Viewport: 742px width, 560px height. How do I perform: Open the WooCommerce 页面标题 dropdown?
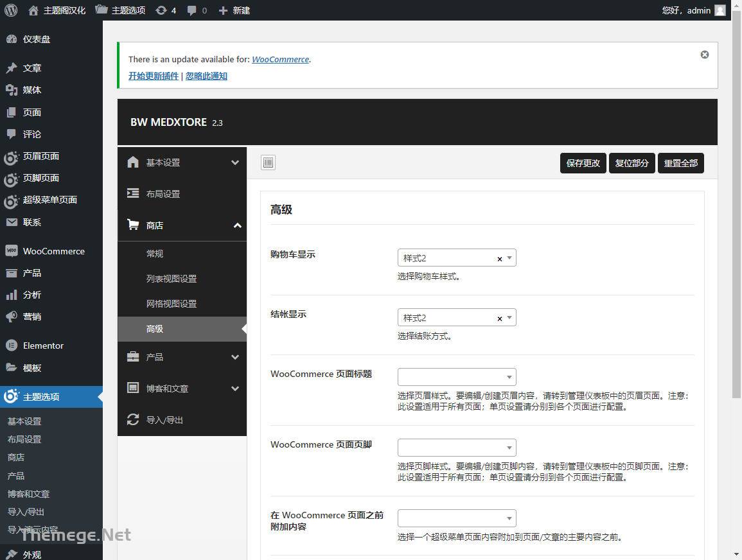click(x=457, y=377)
